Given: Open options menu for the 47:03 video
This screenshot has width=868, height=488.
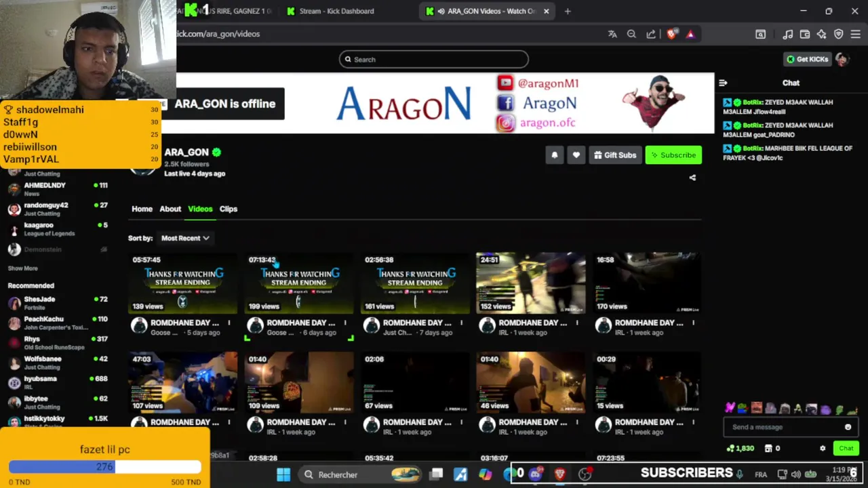Looking at the screenshot, I should 229,422.
